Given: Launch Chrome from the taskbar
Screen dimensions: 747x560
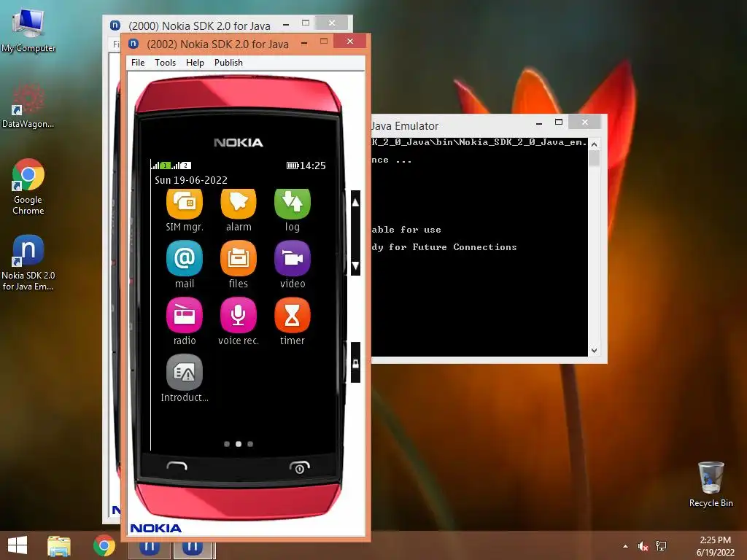Looking at the screenshot, I should coord(104,545).
